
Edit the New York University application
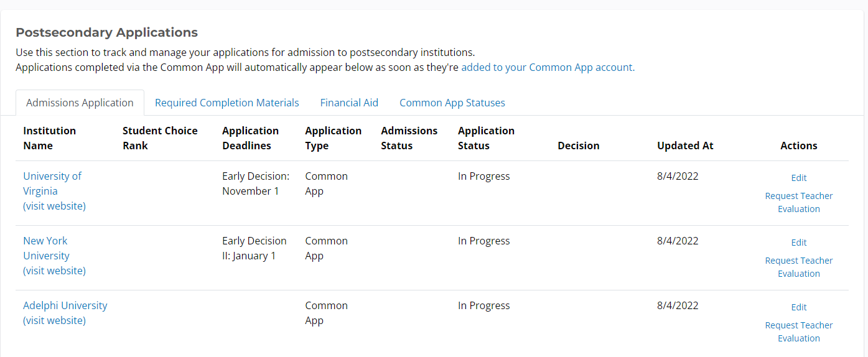point(798,243)
